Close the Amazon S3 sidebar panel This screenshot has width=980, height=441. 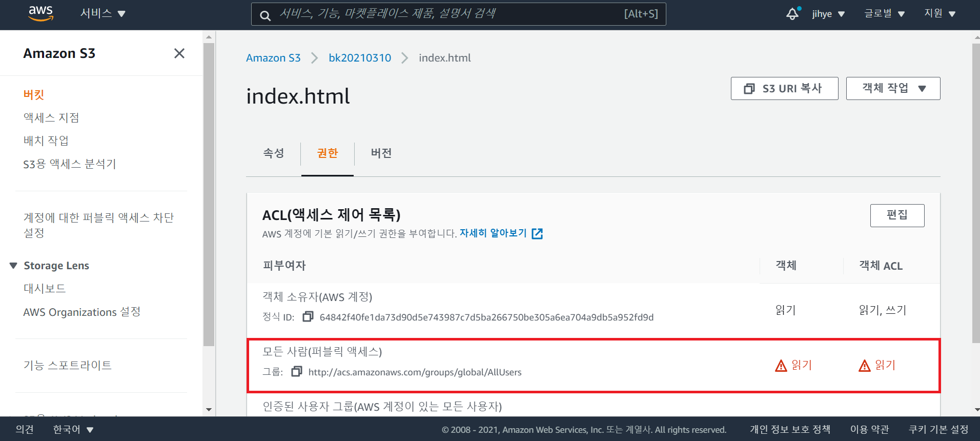(x=179, y=53)
